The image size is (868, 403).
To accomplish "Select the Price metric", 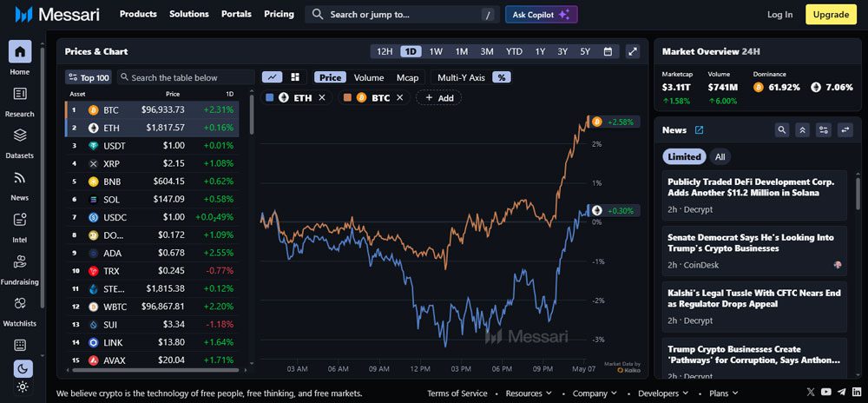I will click(x=330, y=77).
